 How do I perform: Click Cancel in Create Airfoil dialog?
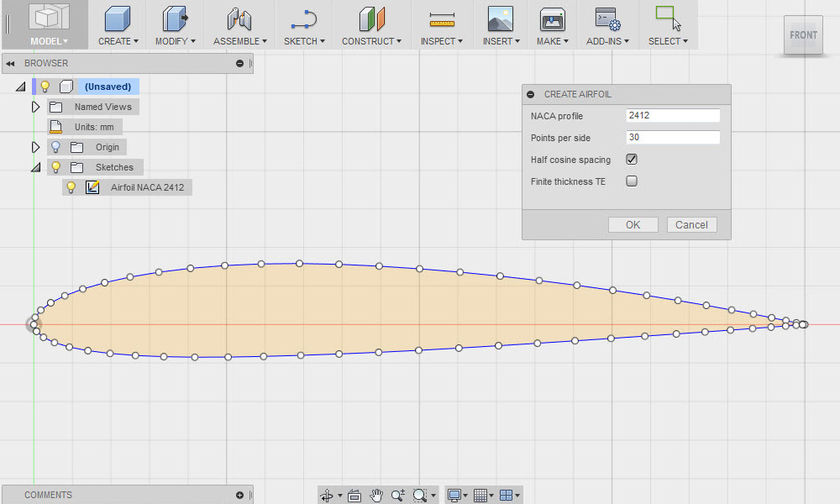click(691, 225)
